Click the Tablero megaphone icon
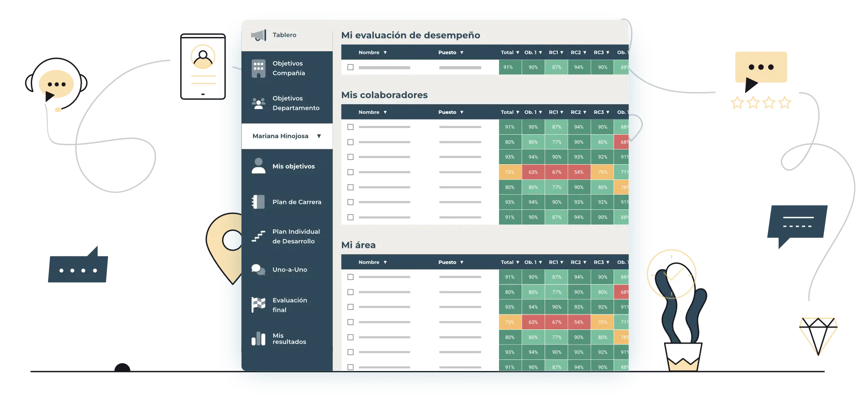 click(259, 35)
